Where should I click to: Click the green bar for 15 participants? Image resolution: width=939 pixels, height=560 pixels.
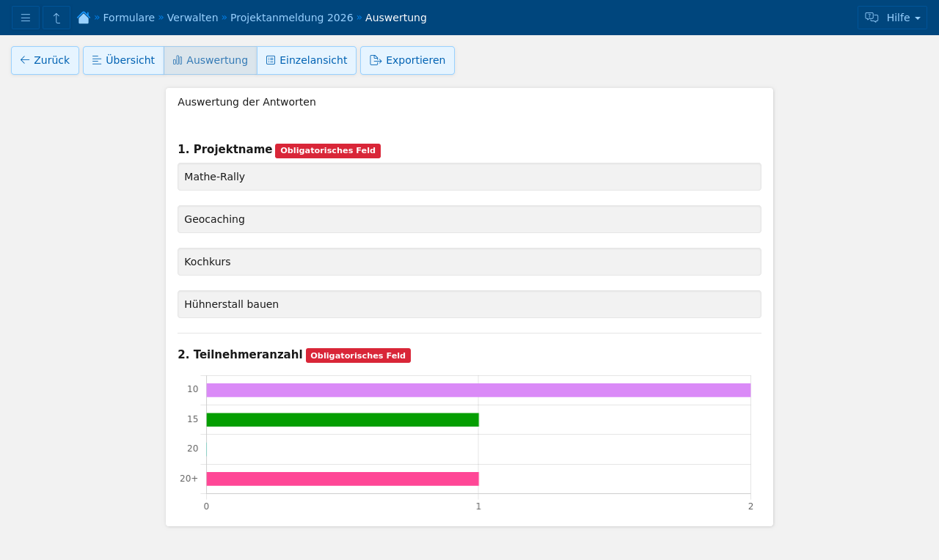(x=342, y=420)
